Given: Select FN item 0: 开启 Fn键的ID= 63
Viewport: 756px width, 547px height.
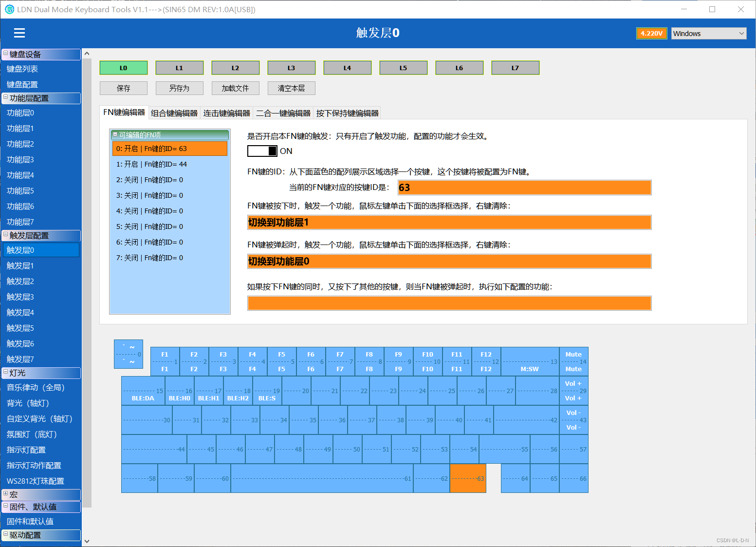Looking at the screenshot, I should tap(170, 149).
